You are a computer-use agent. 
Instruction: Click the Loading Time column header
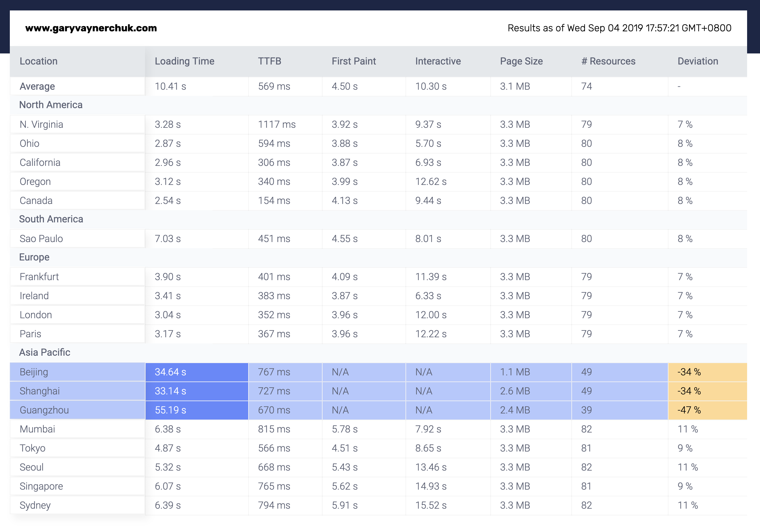tap(184, 61)
